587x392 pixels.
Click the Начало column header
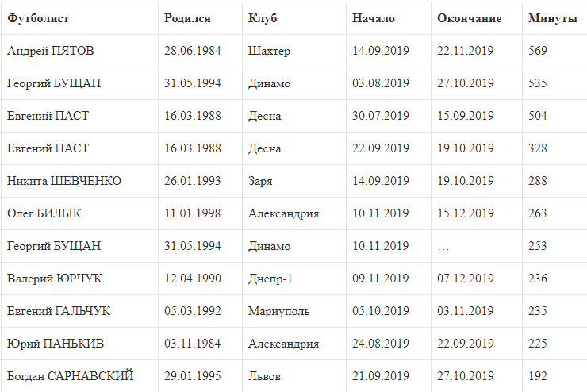(x=374, y=18)
